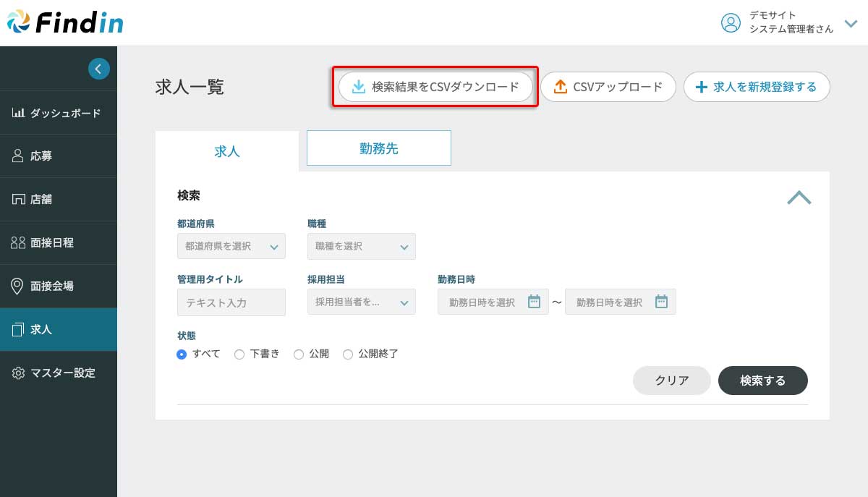Click the user avatar icon
The width and height of the screenshot is (868, 497).
[731, 23]
